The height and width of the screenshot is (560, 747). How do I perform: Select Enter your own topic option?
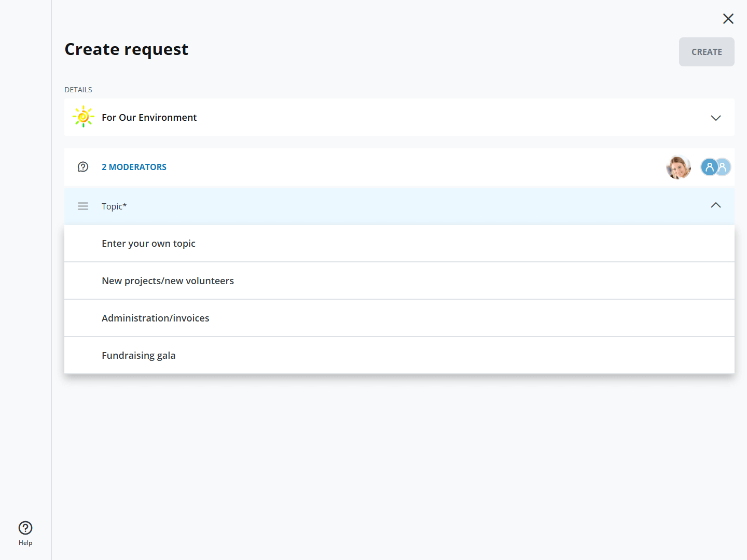click(148, 244)
